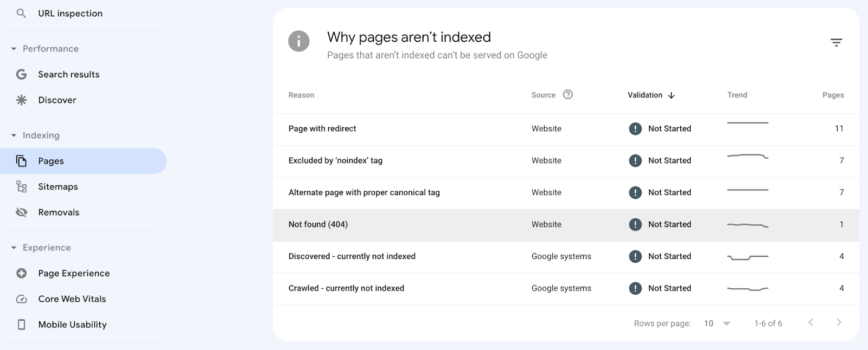Collapse the Experience section
This screenshot has height=350, width=868.
(14, 248)
